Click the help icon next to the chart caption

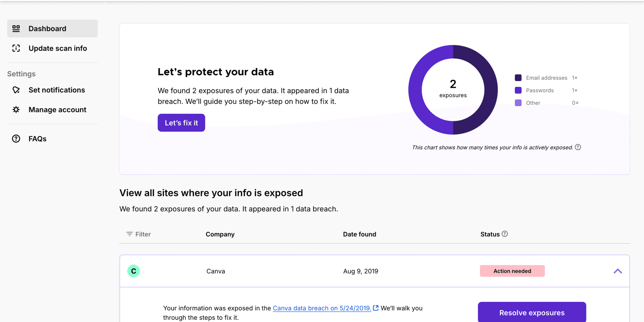578,147
